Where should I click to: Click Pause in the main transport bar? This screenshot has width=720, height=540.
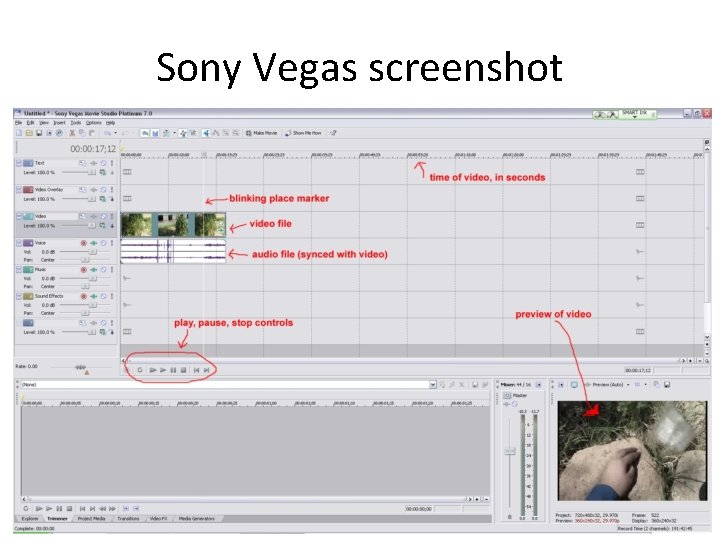tap(173, 370)
